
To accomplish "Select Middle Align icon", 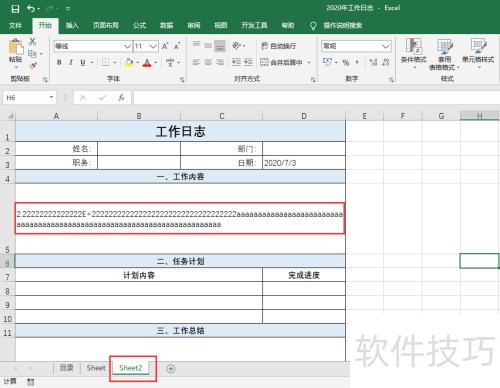I will pos(208,46).
